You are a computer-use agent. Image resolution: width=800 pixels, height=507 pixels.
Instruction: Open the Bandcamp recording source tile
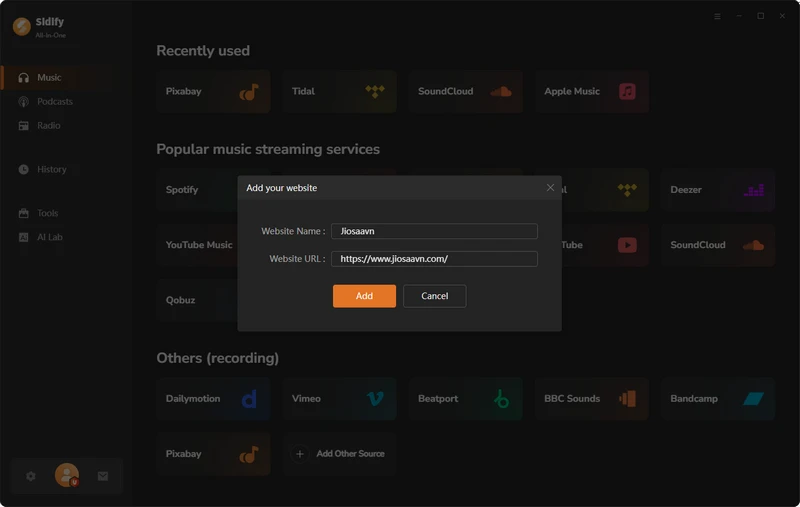pos(717,399)
